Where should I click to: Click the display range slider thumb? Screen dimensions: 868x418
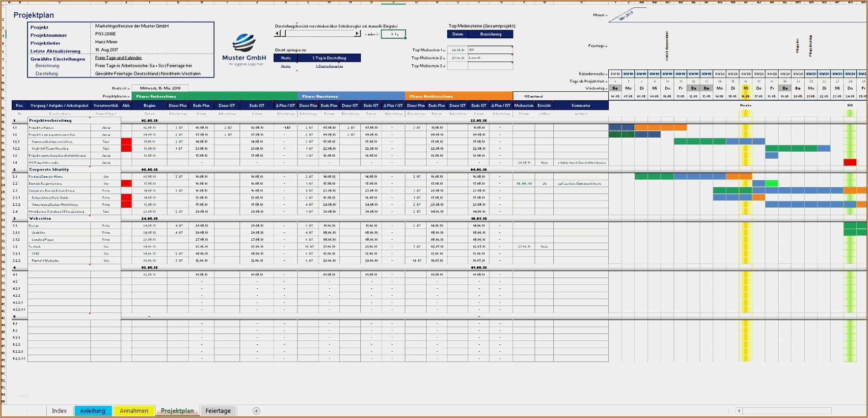[283, 33]
